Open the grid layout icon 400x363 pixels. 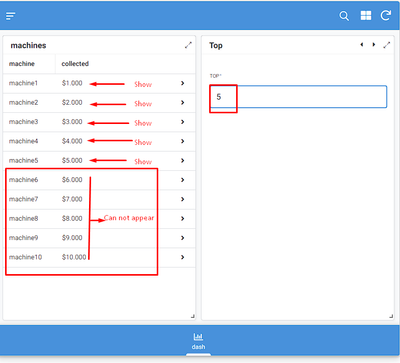click(x=366, y=15)
